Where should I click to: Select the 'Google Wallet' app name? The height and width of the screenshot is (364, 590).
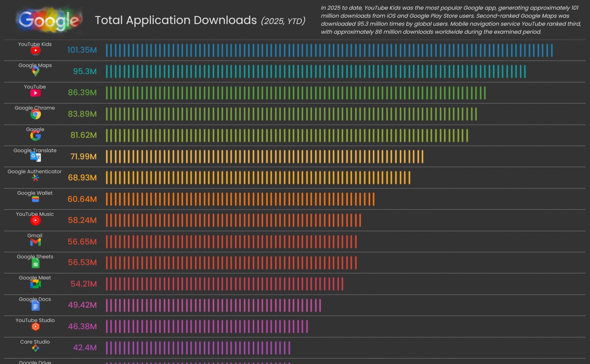[35, 193]
